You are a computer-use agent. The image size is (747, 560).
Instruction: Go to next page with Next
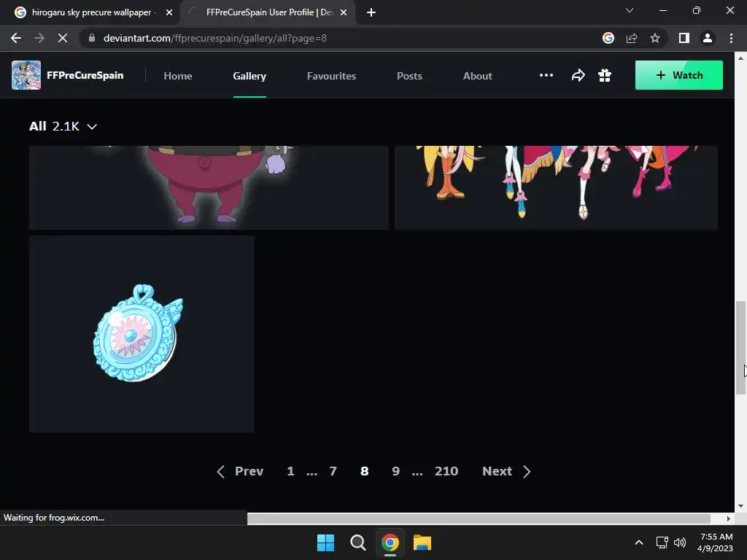[506, 471]
